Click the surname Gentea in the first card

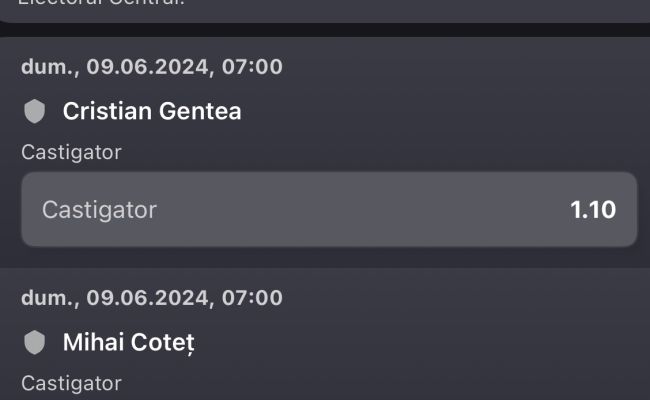(x=200, y=111)
